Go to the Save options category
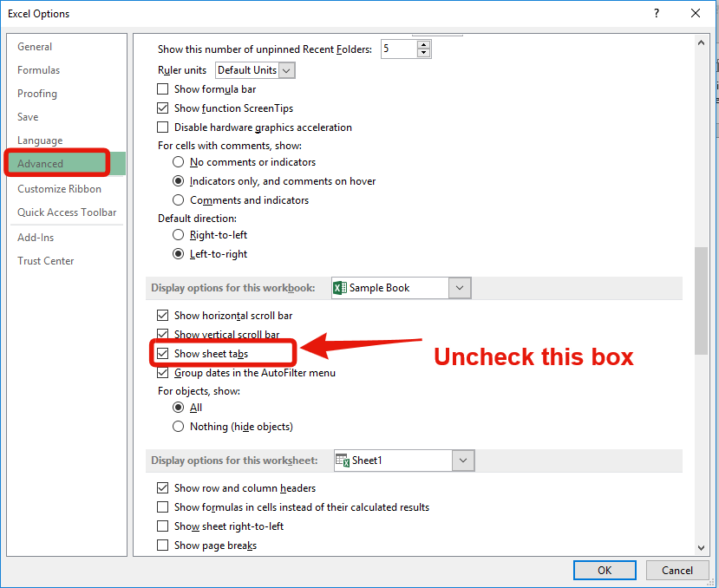This screenshot has width=719, height=588. point(28,117)
